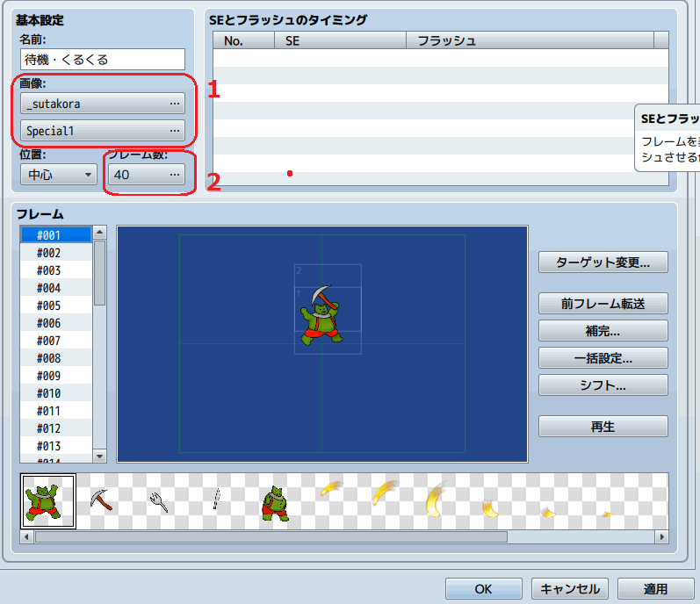The height and width of the screenshot is (604, 700).
Task: Select the first small yellow slash sprite
Action: 331,488
